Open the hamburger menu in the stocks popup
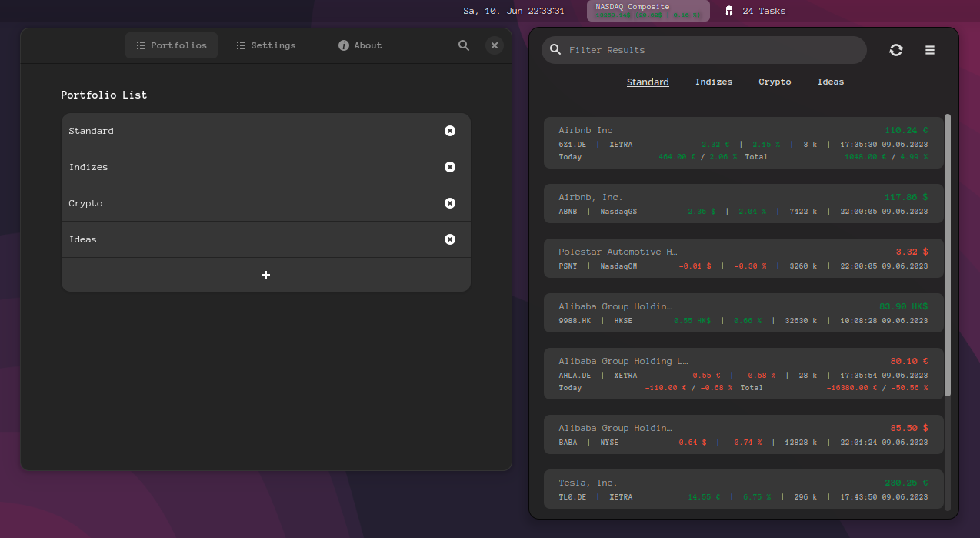The width and height of the screenshot is (980, 538). [x=930, y=50]
